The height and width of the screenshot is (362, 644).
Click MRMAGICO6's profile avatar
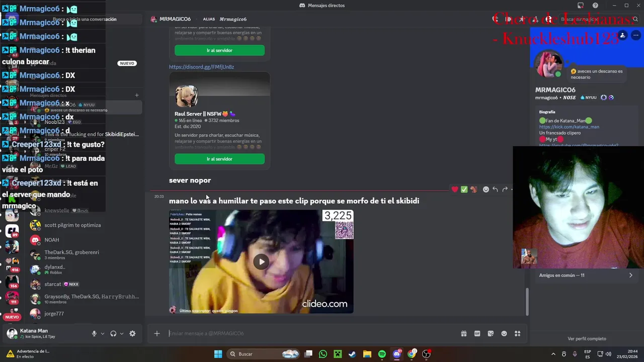coord(549,64)
